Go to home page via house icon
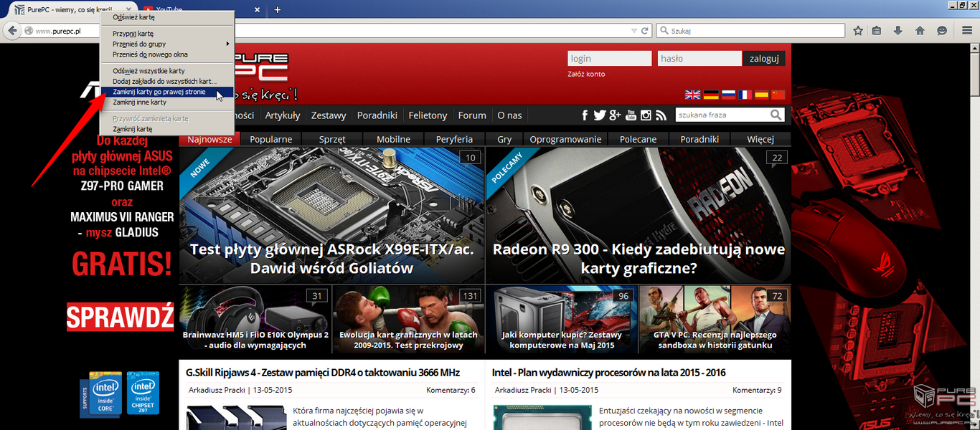The image size is (980, 430). tap(920, 31)
